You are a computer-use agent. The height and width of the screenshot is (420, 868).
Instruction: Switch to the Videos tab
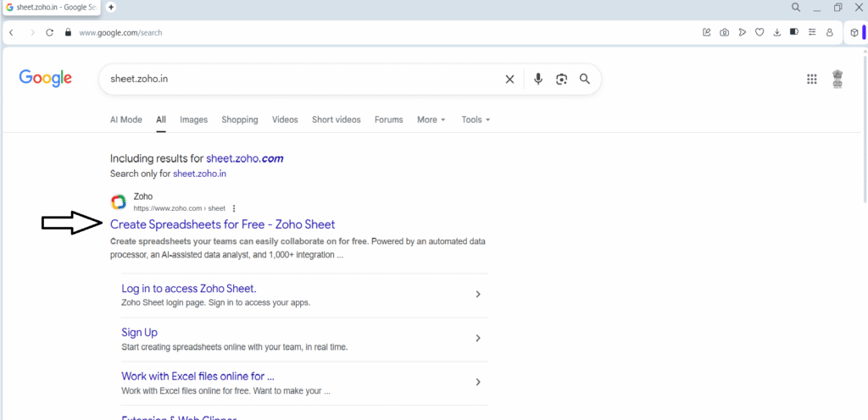point(285,119)
